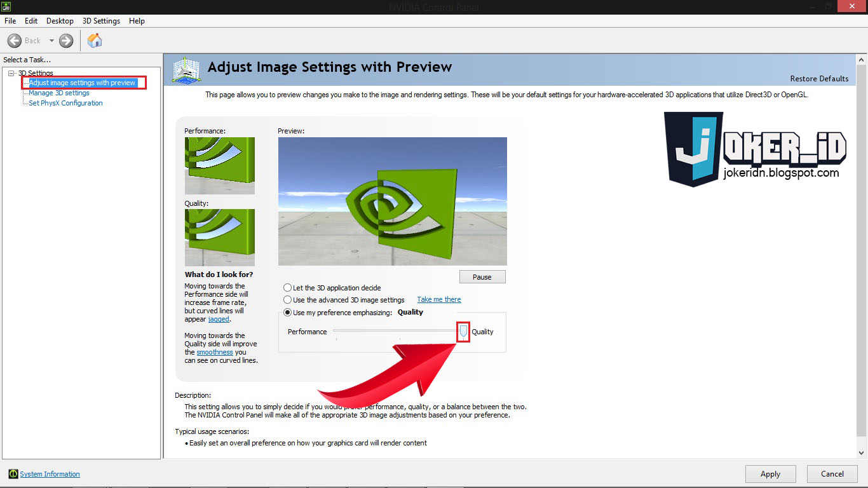Viewport: 868px width, 488px height.
Task: Open the Edit menu
Action: pyautogui.click(x=31, y=21)
